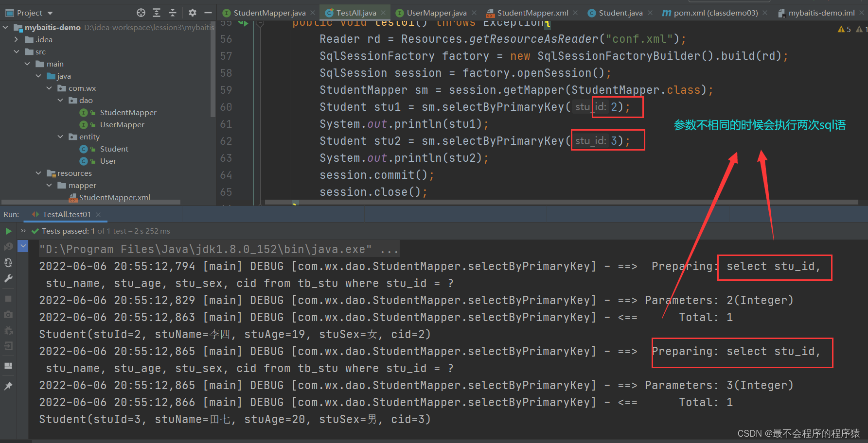Screen dimensions: 868x443
Task: Open Project panel gear options
Action: tap(193, 13)
